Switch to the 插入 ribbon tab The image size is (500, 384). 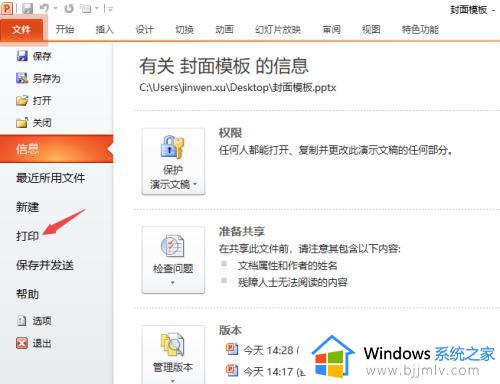pos(105,29)
